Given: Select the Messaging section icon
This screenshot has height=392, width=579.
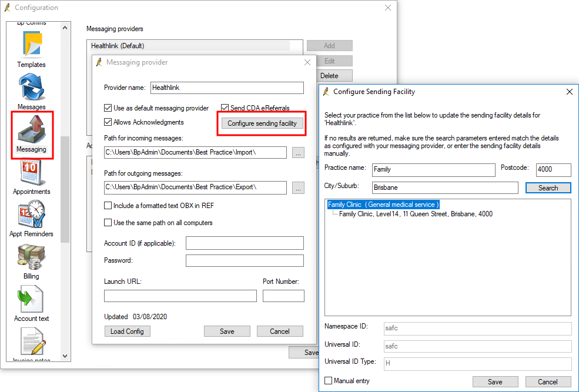Looking at the screenshot, I should 32,129.
